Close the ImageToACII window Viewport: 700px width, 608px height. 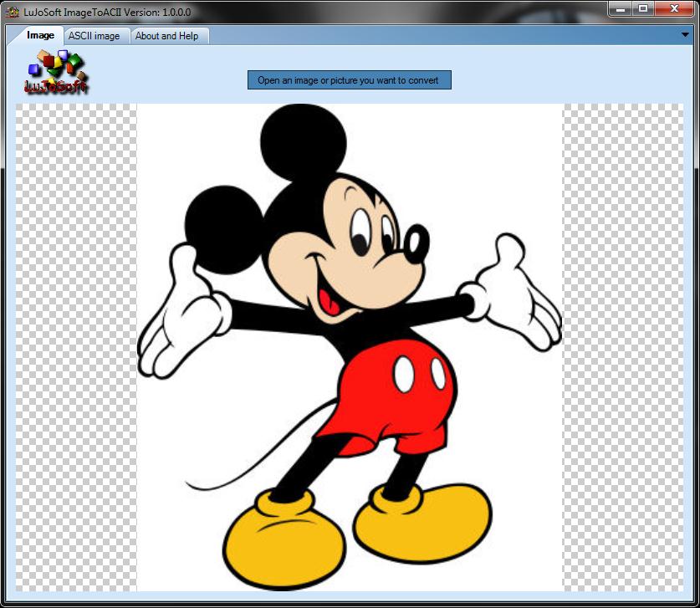674,8
